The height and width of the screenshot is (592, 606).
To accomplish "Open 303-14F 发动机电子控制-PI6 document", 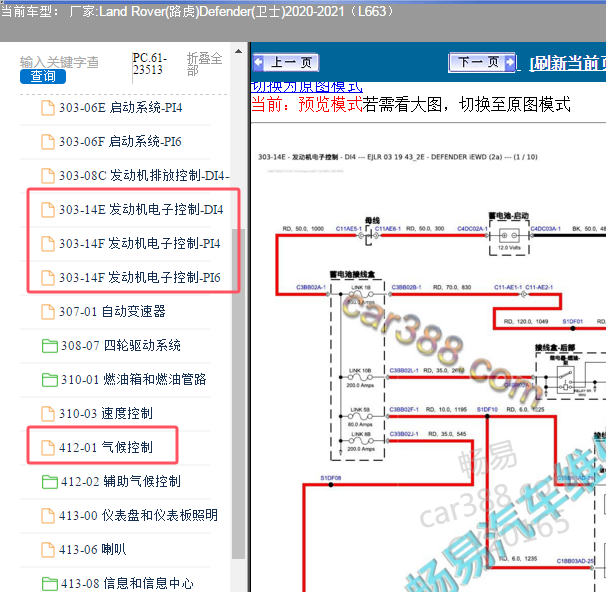I will pyautogui.click(x=140, y=277).
